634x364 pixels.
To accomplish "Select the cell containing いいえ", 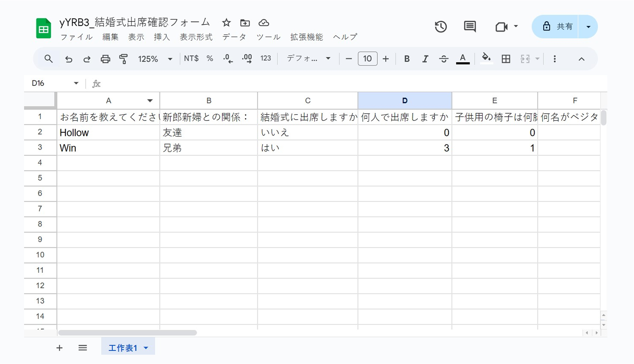I will (x=307, y=132).
